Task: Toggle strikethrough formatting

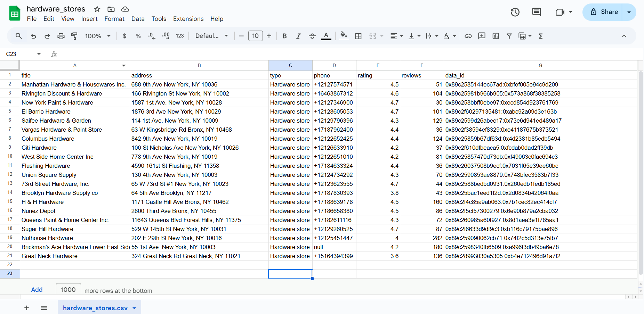Action: coord(312,36)
